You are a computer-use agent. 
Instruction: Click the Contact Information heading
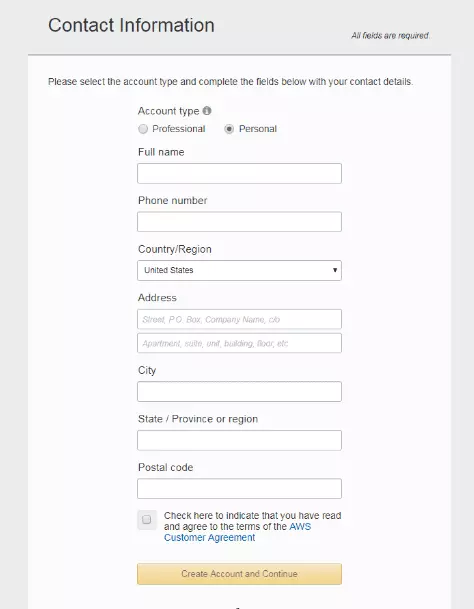[x=131, y=25]
